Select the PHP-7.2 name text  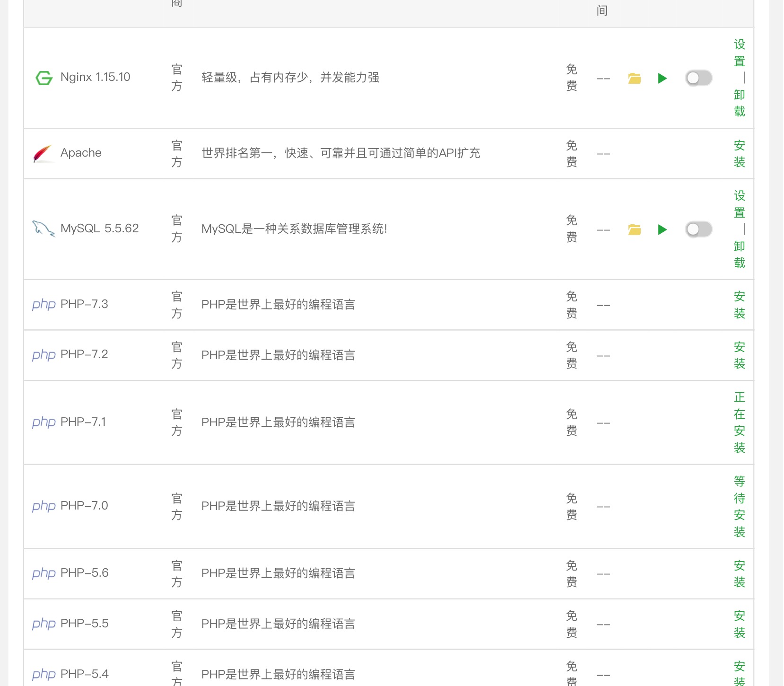point(84,354)
